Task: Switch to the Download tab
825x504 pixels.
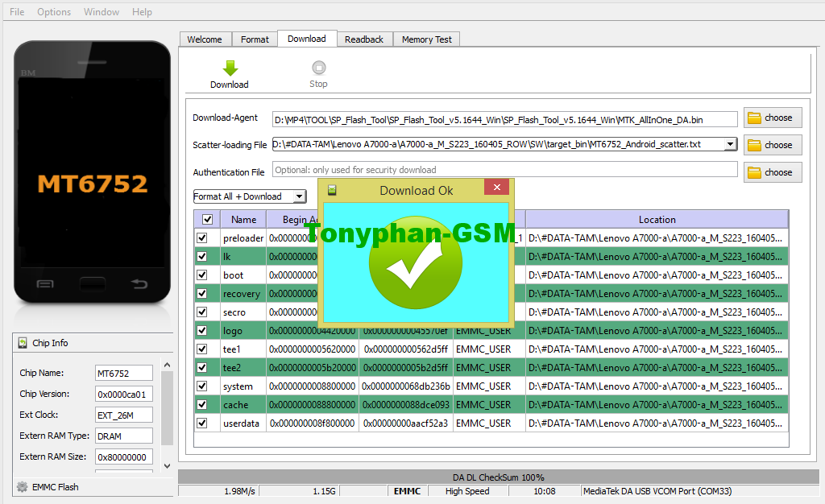Action: click(307, 39)
